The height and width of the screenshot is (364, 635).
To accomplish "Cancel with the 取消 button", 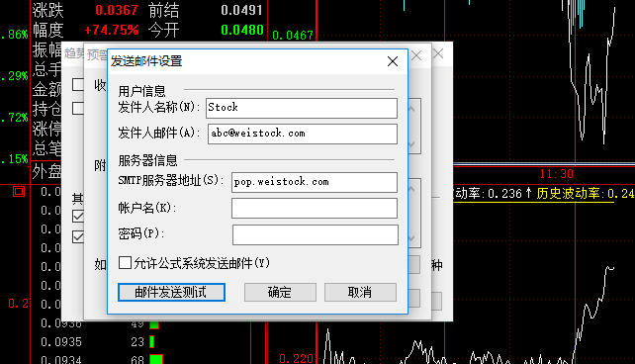I will pyautogui.click(x=360, y=293).
